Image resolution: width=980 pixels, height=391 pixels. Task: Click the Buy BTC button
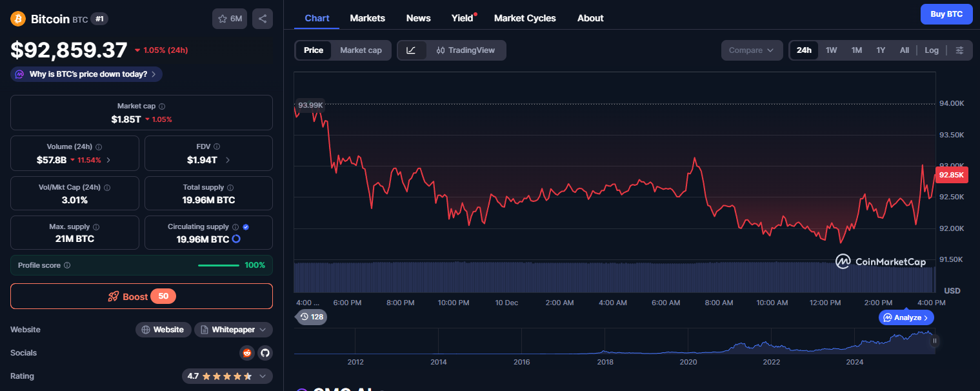[x=946, y=14]
